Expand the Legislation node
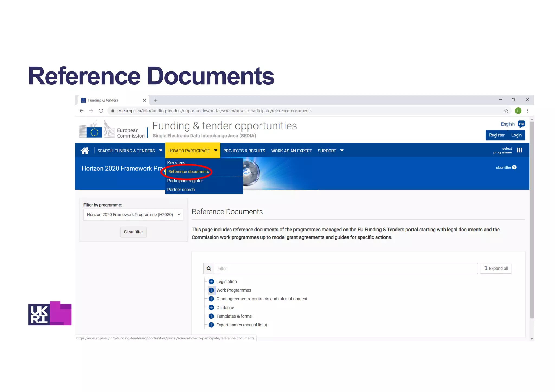 click(211, 282)
